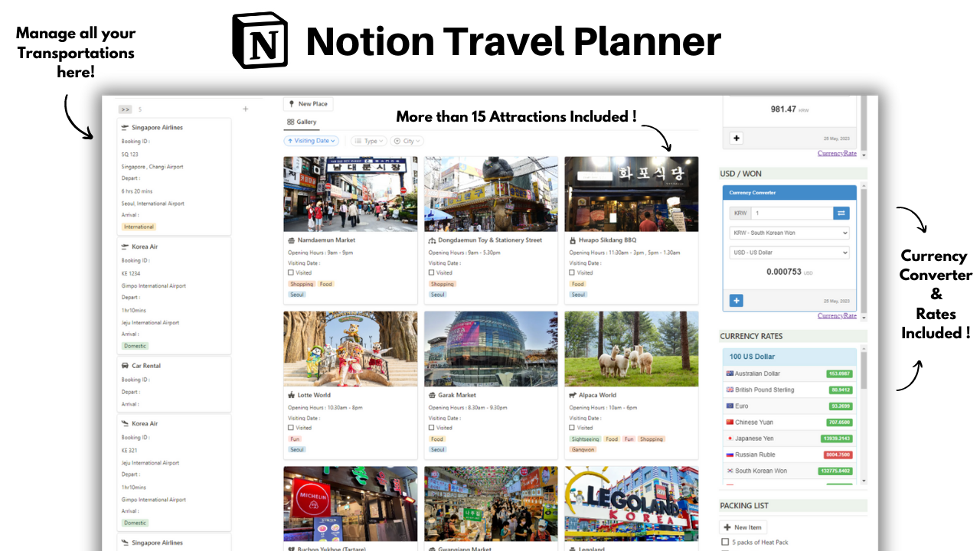The width and height of the screenshot is (980, 551).
Task: Switch to the Gallery tab
Action: click(x=302, y=120)
